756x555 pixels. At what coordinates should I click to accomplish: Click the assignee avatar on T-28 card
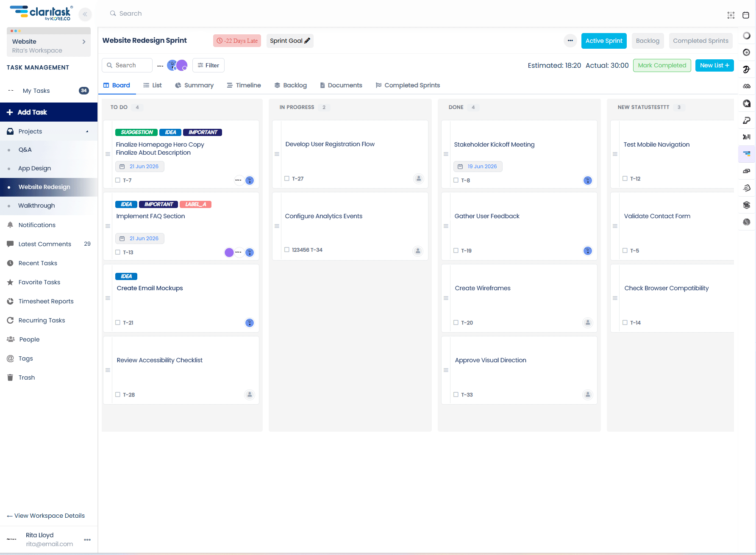pyautogui.click(x=250, y=395)
